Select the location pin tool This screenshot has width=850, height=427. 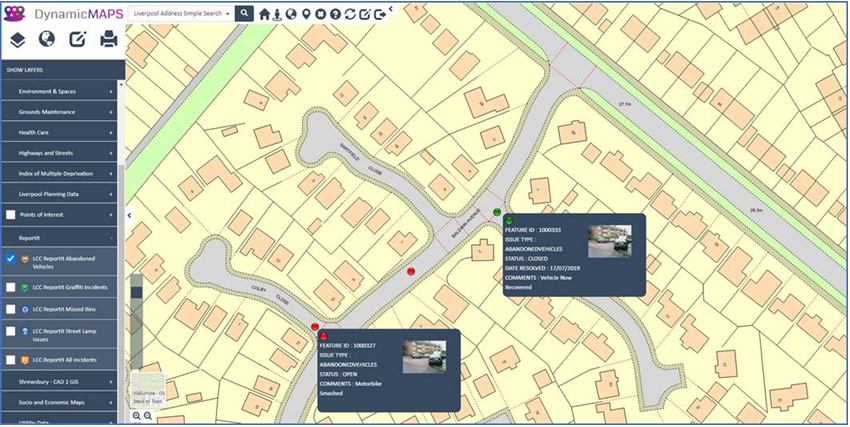(306, 14)
